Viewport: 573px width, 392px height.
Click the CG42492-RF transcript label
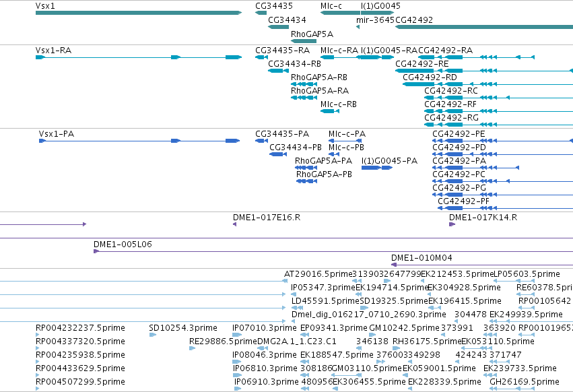coord(450,104)
